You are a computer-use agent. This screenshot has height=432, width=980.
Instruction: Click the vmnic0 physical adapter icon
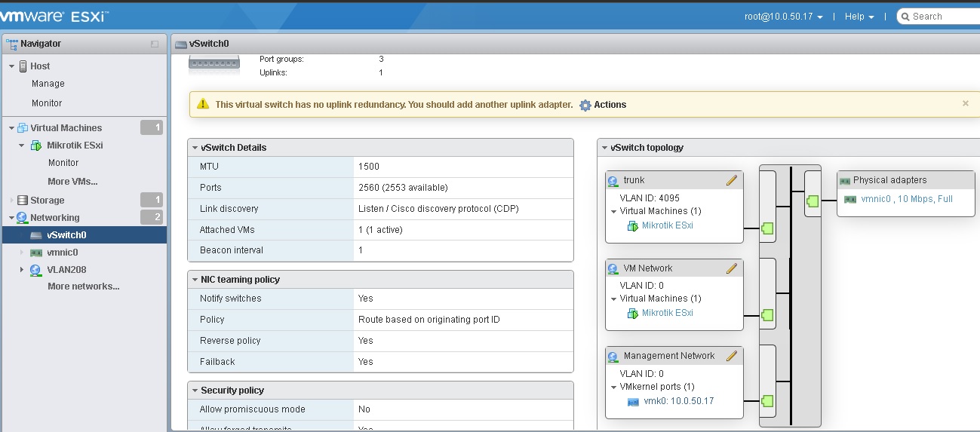[850, 199]
